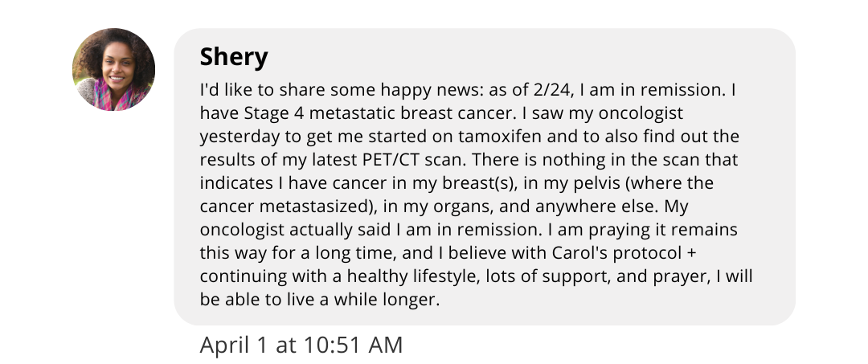Click inside Shery's gray comment bubble
Viewport: 868px width, 364px height.
(x=485, y=177)
